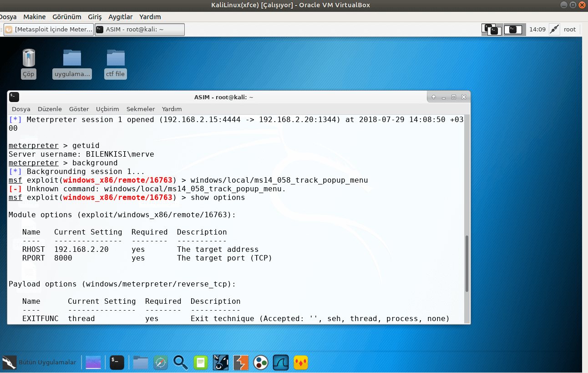Click the terminal vertical scrollbar thumb
The width and height of the screenshot is (588, 373).
click(467, 263)
